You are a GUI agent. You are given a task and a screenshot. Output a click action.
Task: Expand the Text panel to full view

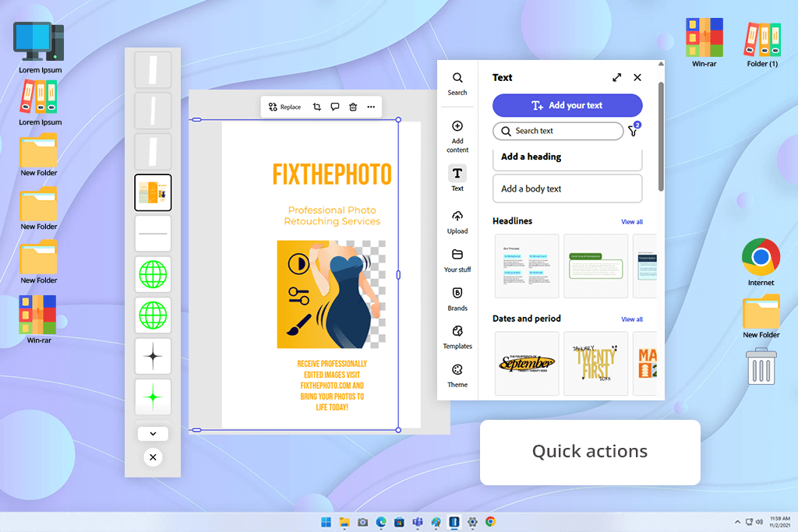click(617, 77)
